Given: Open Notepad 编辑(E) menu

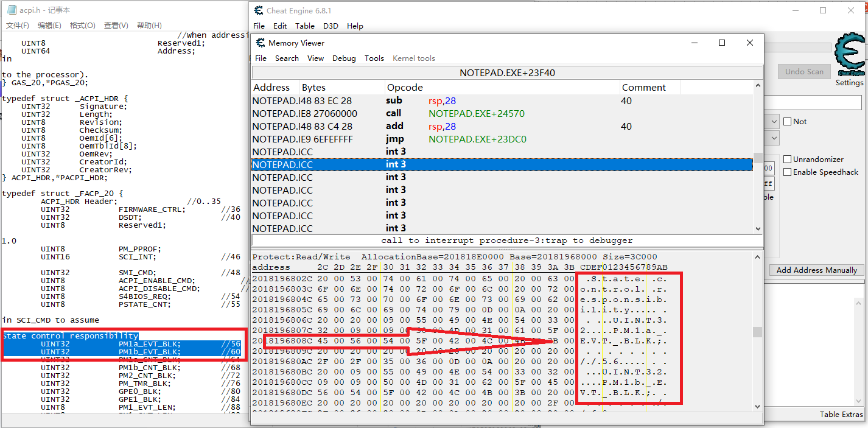Looking at the screenshot, I should [x=49, y=25].
